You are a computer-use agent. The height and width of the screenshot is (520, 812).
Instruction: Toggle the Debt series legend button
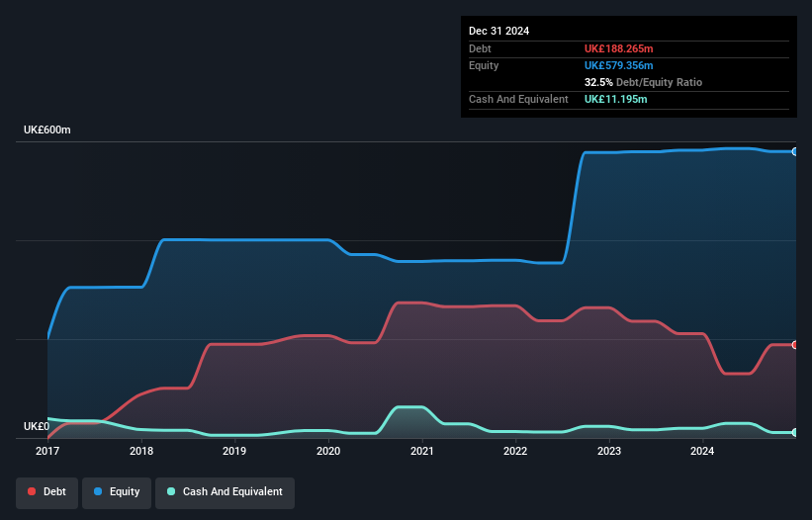click(47, 492)
